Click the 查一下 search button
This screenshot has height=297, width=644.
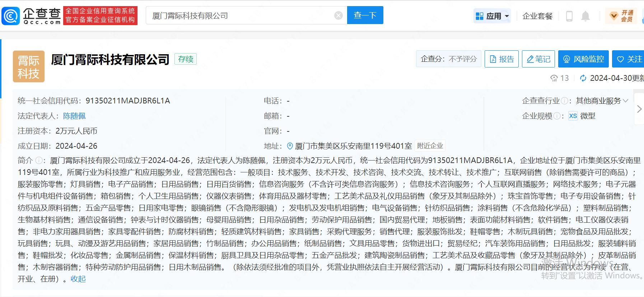click(x=365, y=15)
